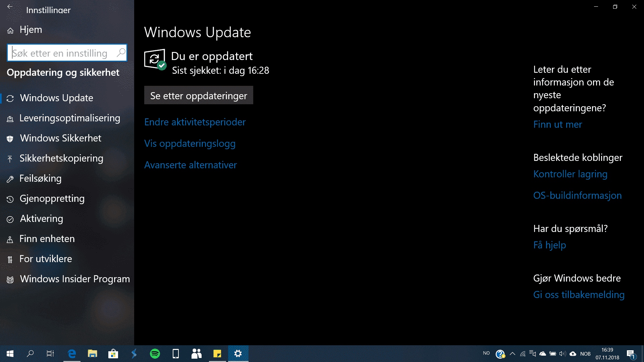Open File Explorer from the taskbar
Screen dimensions: 644x362
click(x=92, y=354)
